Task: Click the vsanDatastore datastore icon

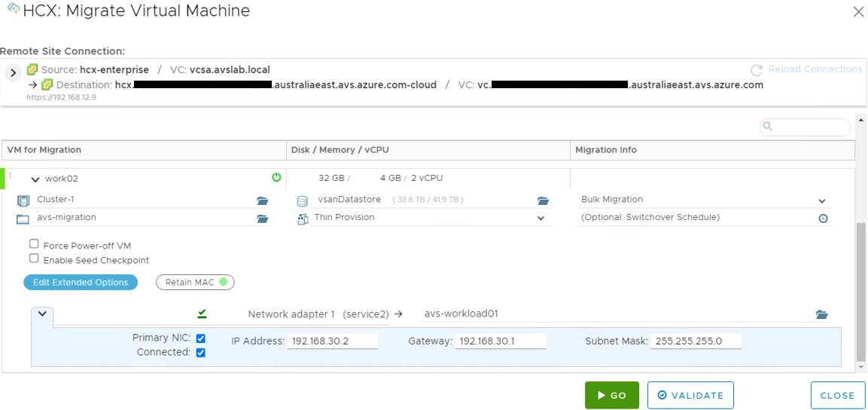Action: (302, 200)
